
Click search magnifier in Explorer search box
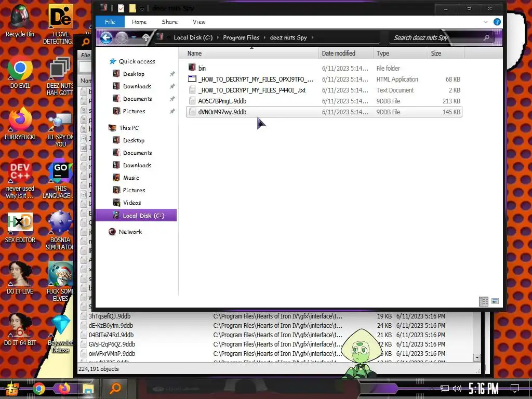click(x=486, y=37)
